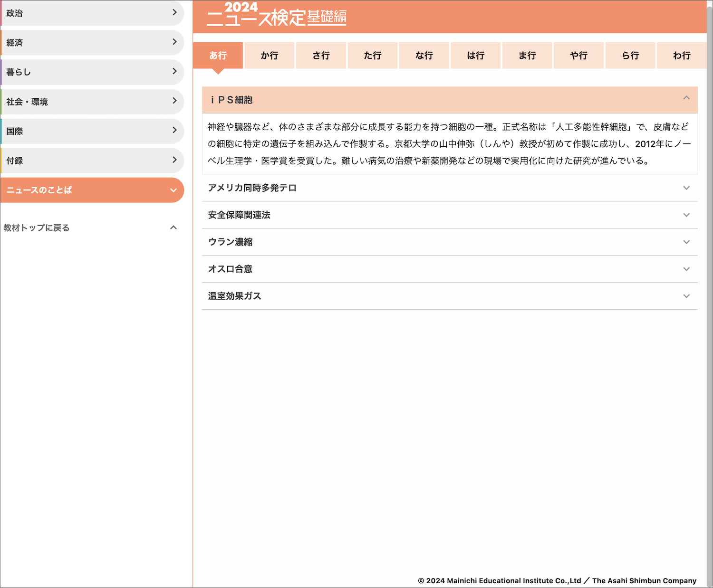Click the down chevron on ウラン濃縮 row
This screenshot has width=713, height=588.
pos(686,242)
